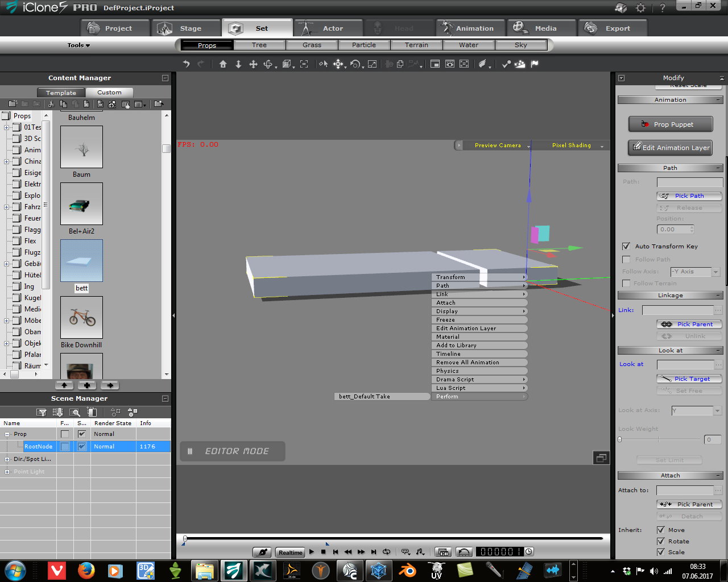
Task: Click the playback timeline scrub bar
Action: coord(392,538)
